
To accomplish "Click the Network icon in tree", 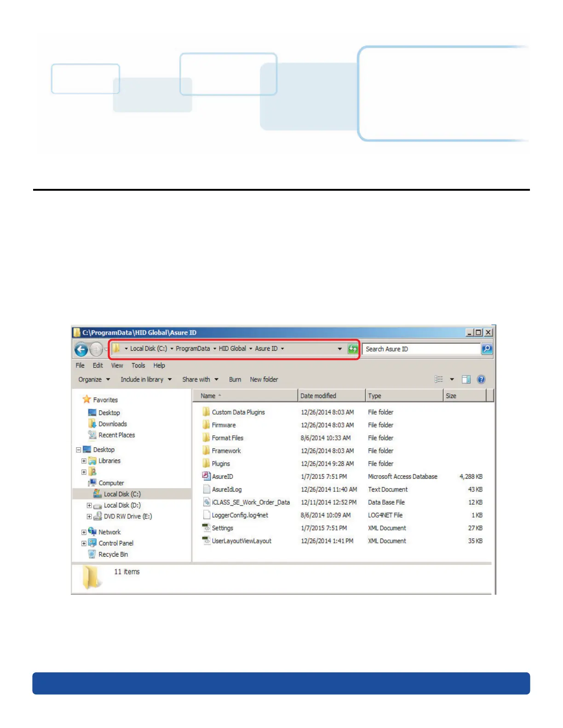I will [92, 531].
